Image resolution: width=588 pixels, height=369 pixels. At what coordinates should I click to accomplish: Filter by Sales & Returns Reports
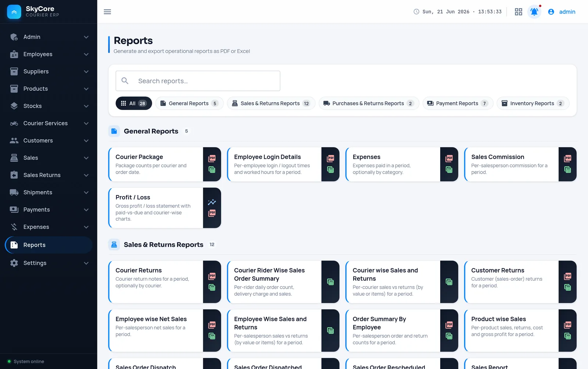coord(271,103)
